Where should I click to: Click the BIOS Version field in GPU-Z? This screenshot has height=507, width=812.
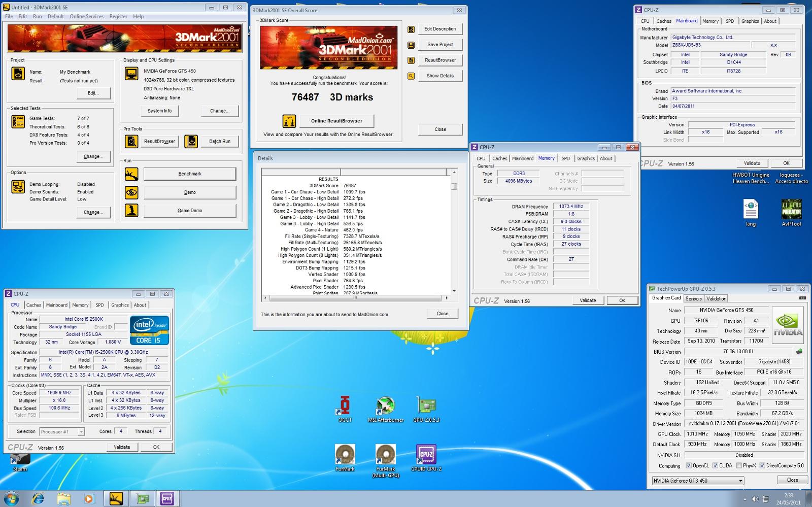pyautogui.click(x=738, y=351)
